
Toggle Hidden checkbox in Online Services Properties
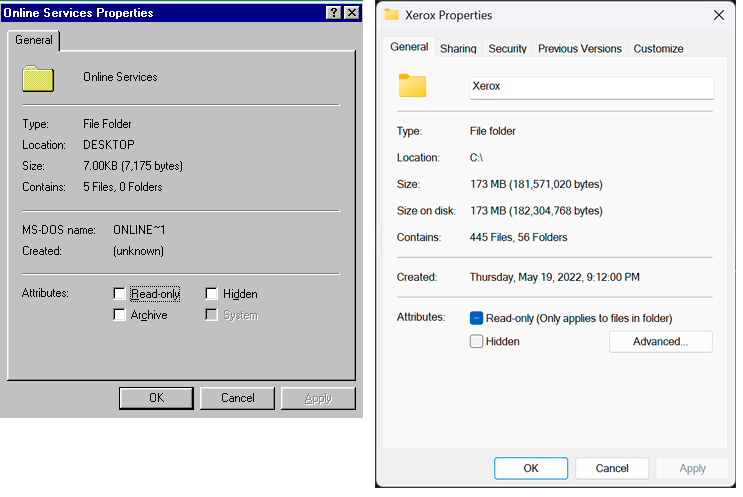pyautogui.click(x=211, y=294)
